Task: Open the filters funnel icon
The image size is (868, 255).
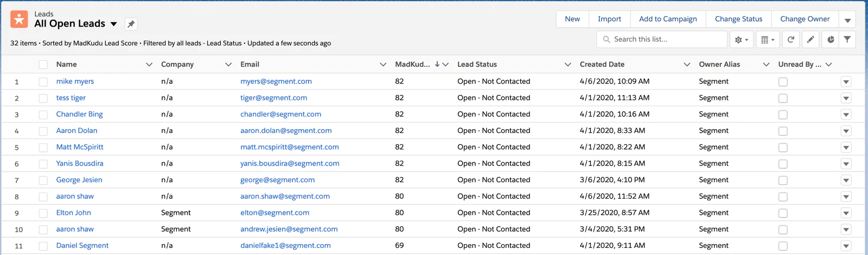Action: pos(847,40)
